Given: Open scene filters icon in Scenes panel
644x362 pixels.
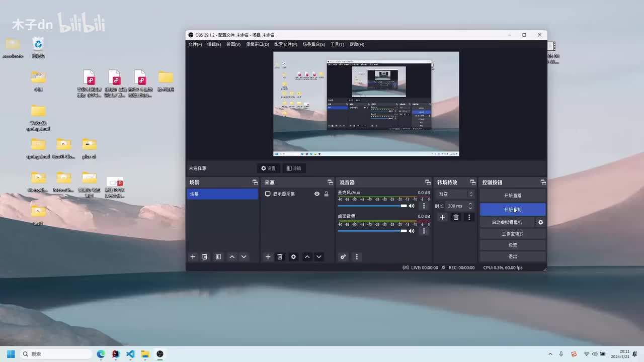Looking at the screenshot, I should pos(218,257).
